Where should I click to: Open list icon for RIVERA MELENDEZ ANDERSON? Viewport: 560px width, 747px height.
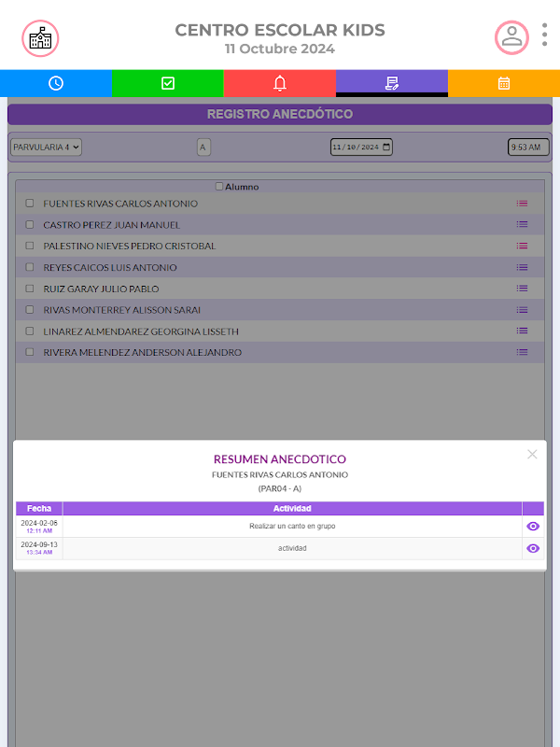(522, 352)
